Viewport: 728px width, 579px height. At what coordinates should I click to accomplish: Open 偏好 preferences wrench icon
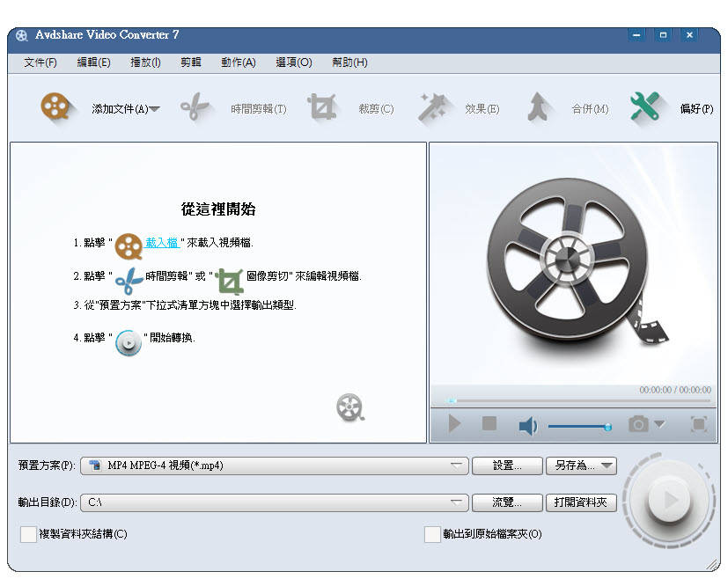click(x=644, y=107)
